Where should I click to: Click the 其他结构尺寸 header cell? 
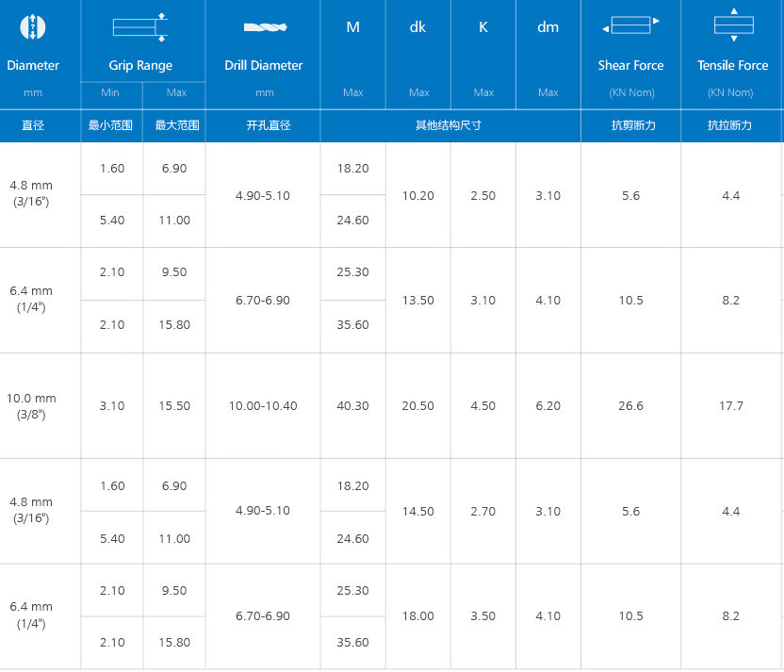tap(449, 125)
